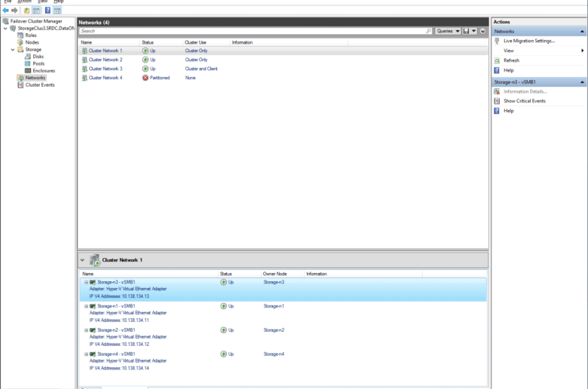
Task: Sort by the networks list Status column header
Action: point(161,42)
